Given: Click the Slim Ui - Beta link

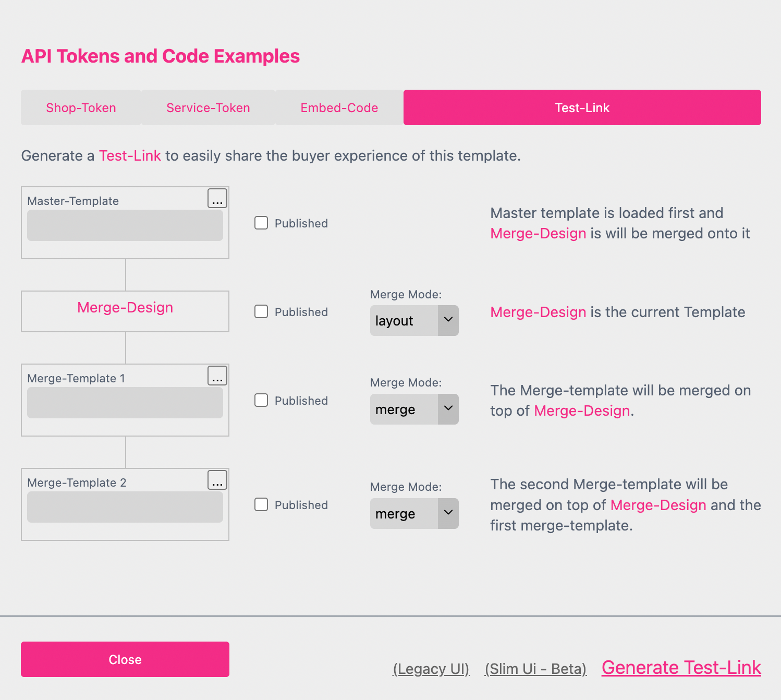Looking at the screenshot, I should [x=535, y=669].
